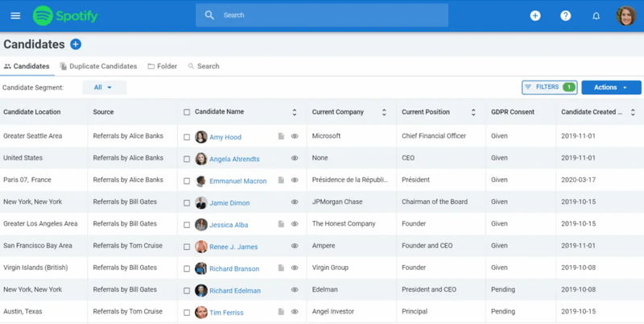Expand the Candidate Segment All dropdown
The width and height of the screenshot is (644, 324).
(x=104, y=87)
